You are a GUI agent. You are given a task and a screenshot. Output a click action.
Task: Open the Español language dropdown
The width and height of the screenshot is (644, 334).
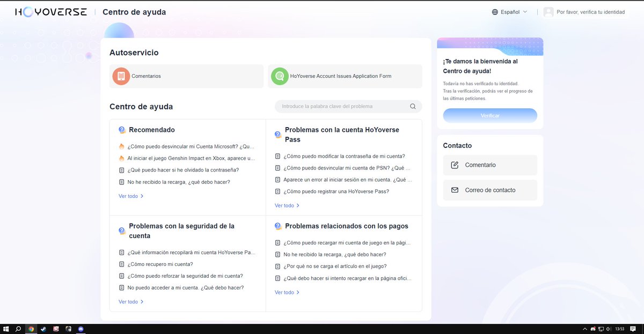(509, 12)
